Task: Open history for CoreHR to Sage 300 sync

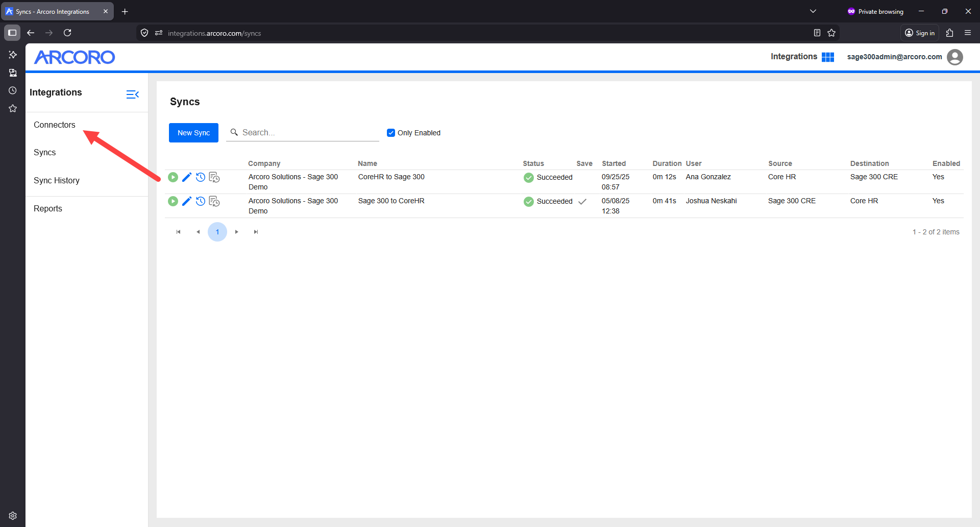Action: point(201,177)
